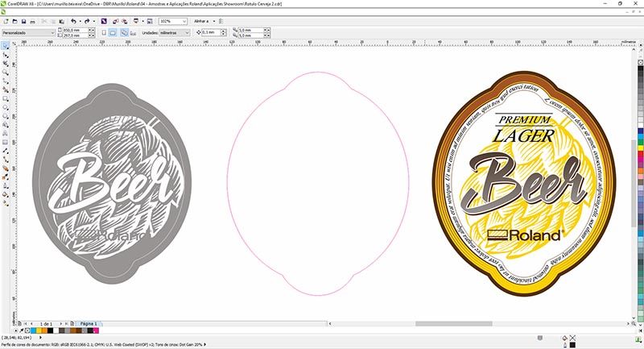Go to next page with the page navigator arrow

61,324
